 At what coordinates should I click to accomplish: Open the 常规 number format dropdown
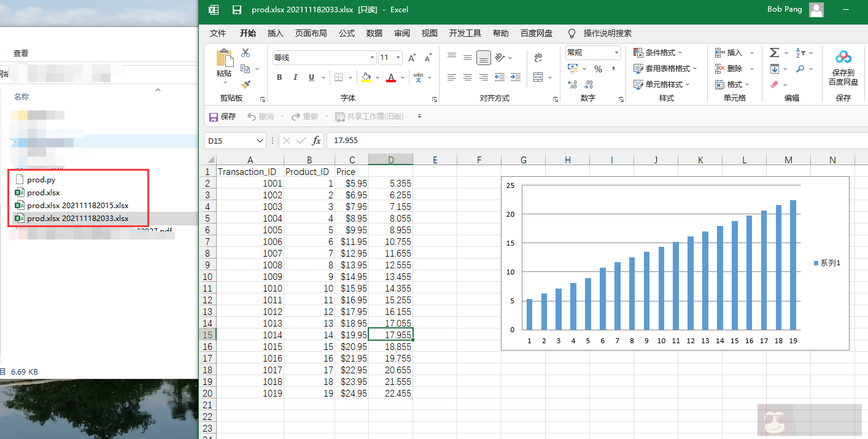coord(616,53)
